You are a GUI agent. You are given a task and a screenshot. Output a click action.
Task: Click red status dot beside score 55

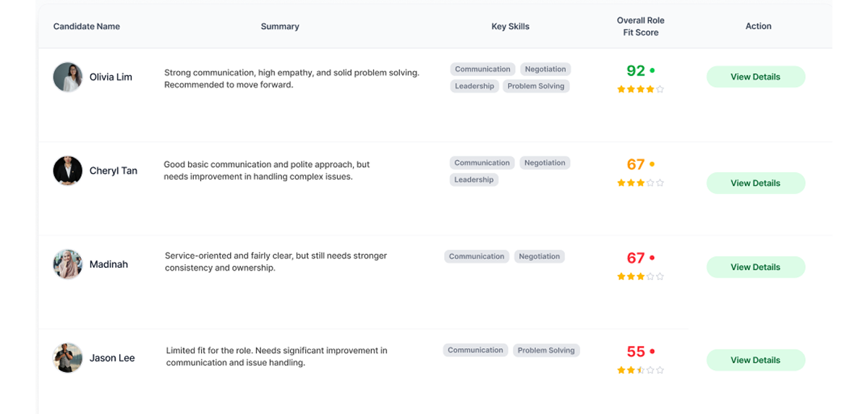tap(652, 351)
